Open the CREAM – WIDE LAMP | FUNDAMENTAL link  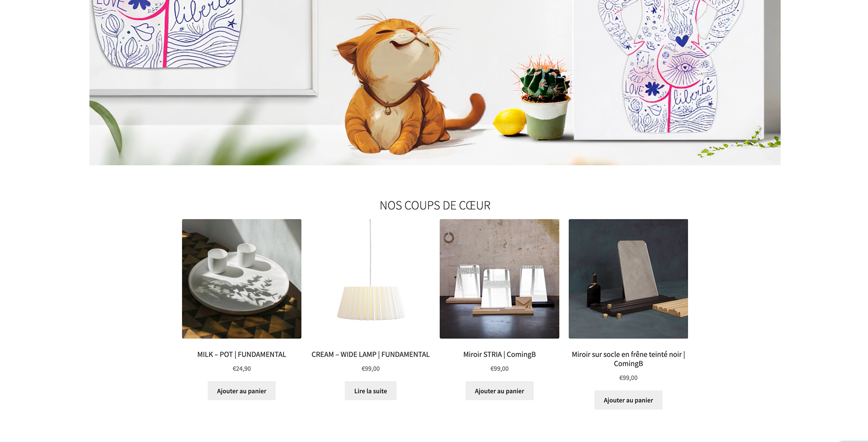tap(370, 354)
